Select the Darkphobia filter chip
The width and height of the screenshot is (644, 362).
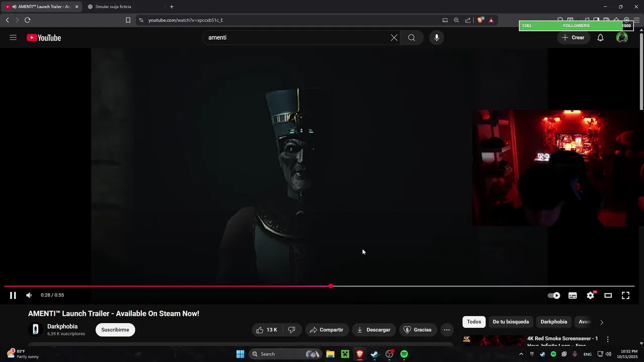[x=553, y=322]
